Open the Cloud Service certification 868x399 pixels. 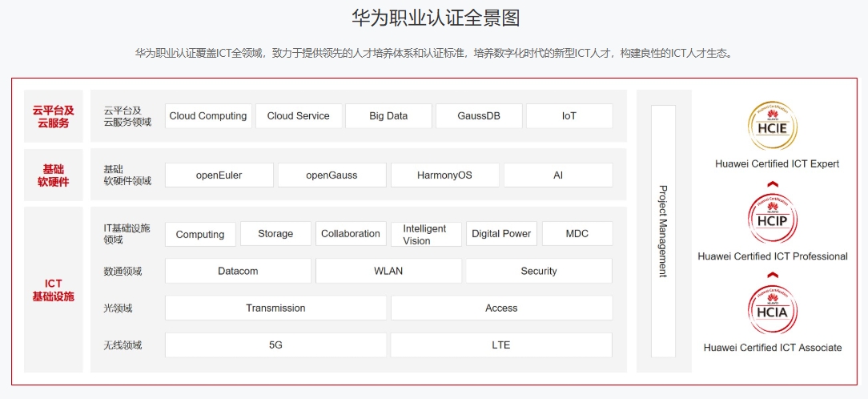click(299, 116)
